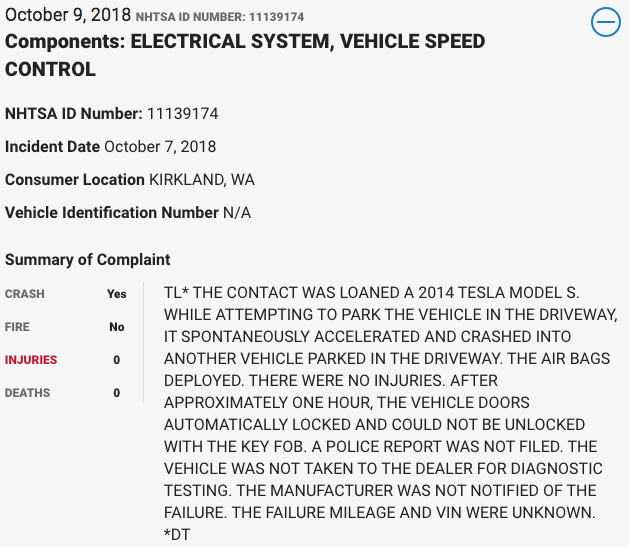The image size is (629, 547).
Task: Click the CRASH label
Action: tap(25, 295)
